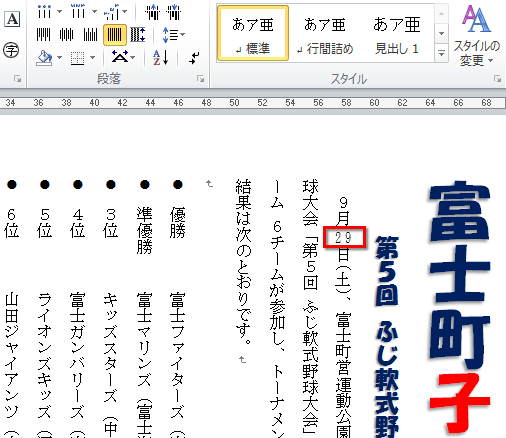
Task: Click the Asian layout (拡張書式) icon
Action: (x=120, y=57)
